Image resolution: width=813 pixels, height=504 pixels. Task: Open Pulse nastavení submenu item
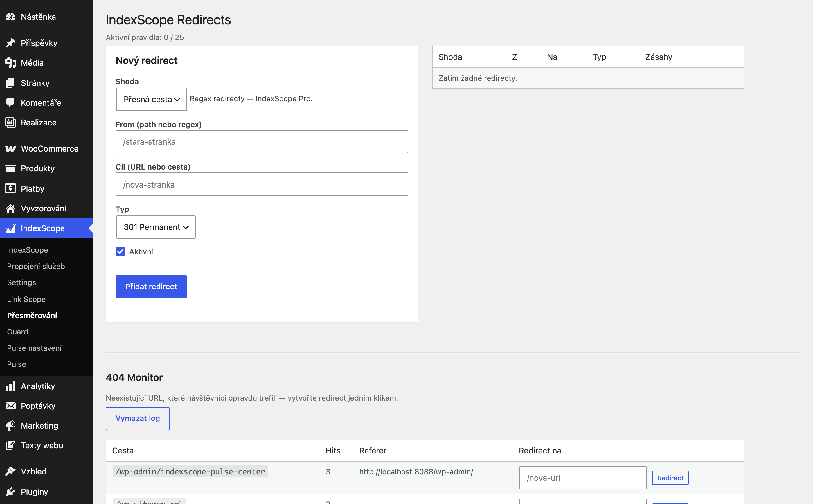[34, 348]
